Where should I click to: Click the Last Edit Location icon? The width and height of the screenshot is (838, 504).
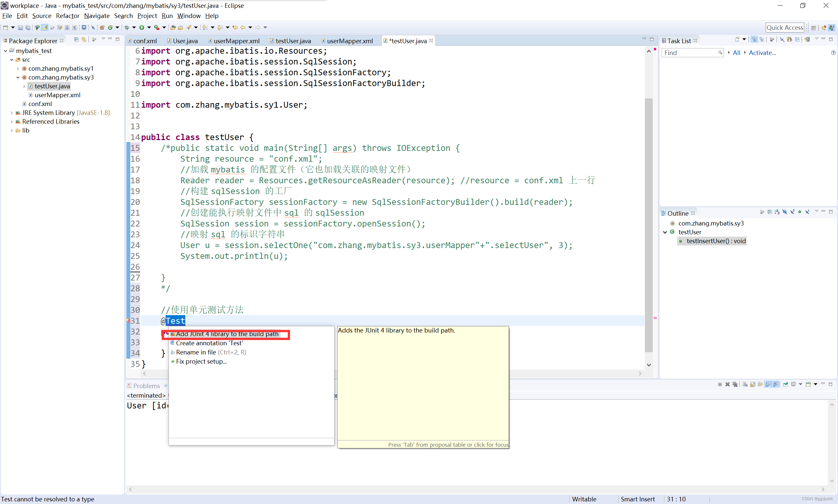(235, 27)
